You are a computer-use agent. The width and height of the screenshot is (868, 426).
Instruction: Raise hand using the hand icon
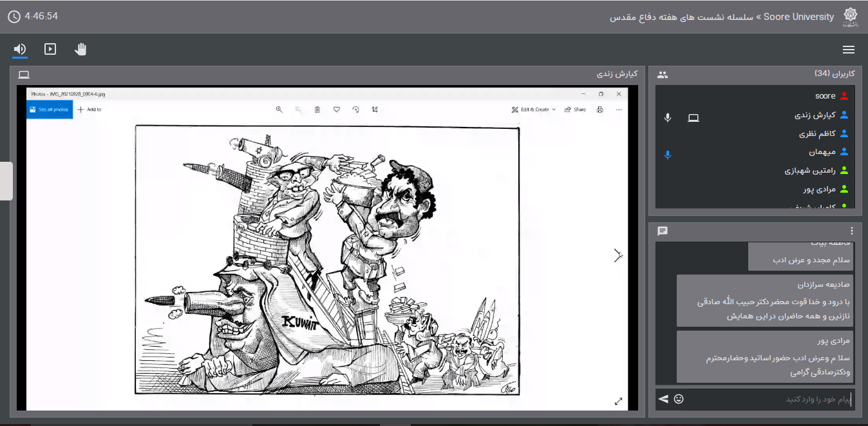[x=80, y=49]
